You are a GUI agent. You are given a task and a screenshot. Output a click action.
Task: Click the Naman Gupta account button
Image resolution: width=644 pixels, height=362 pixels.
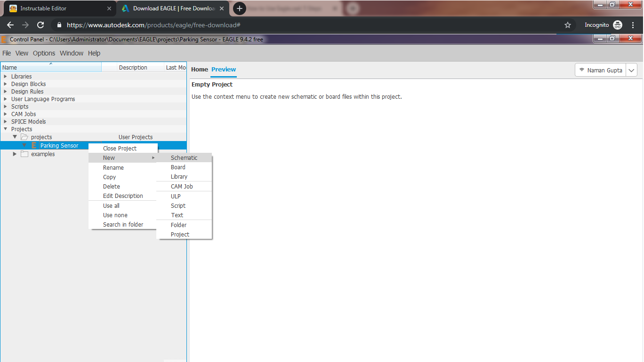(x=601, y=70)
